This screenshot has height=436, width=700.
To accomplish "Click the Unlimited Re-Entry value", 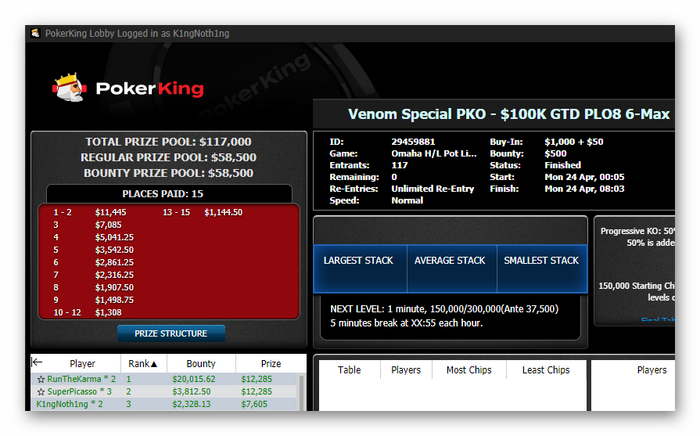I will click(x=433, y=189).
